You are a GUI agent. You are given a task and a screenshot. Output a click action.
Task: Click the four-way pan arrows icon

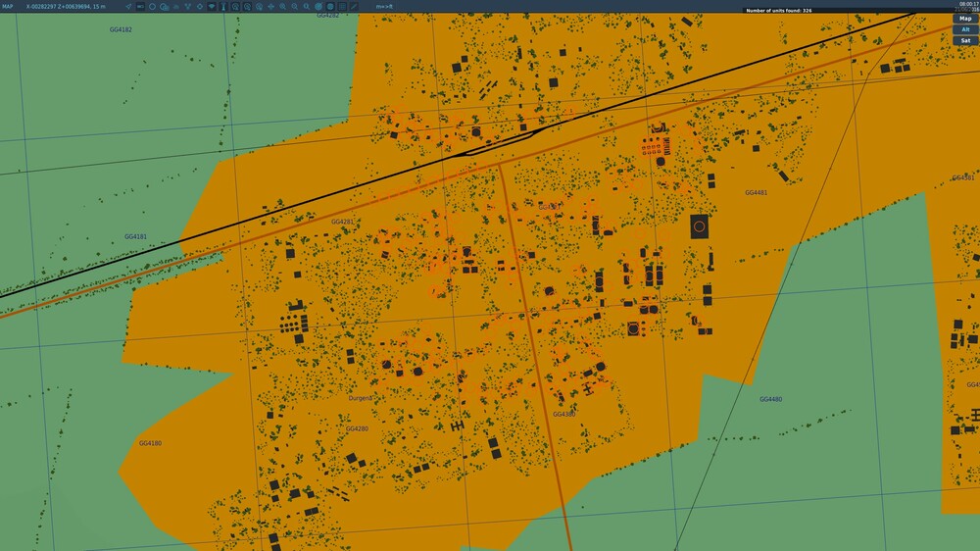270,6
